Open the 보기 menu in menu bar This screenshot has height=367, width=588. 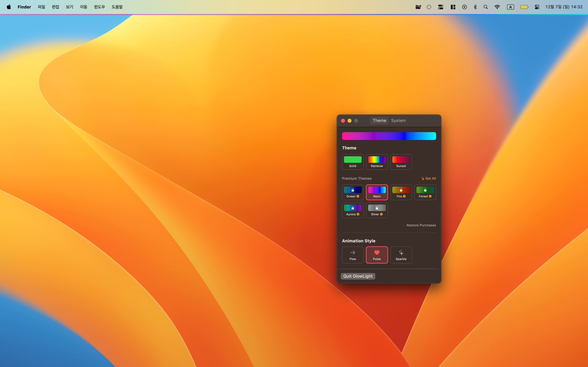click(69, 7)
